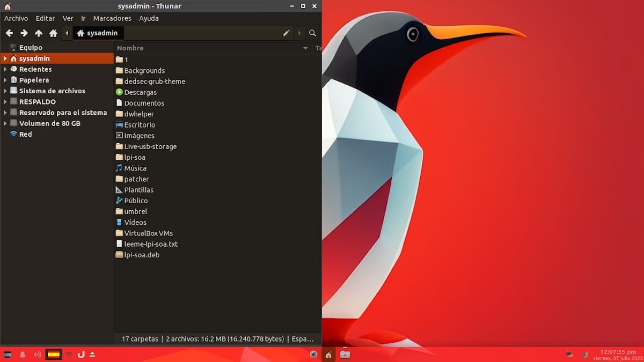Select the VirtualBox VMs folder
644x362 pixels.
click(x=144, y=233)
